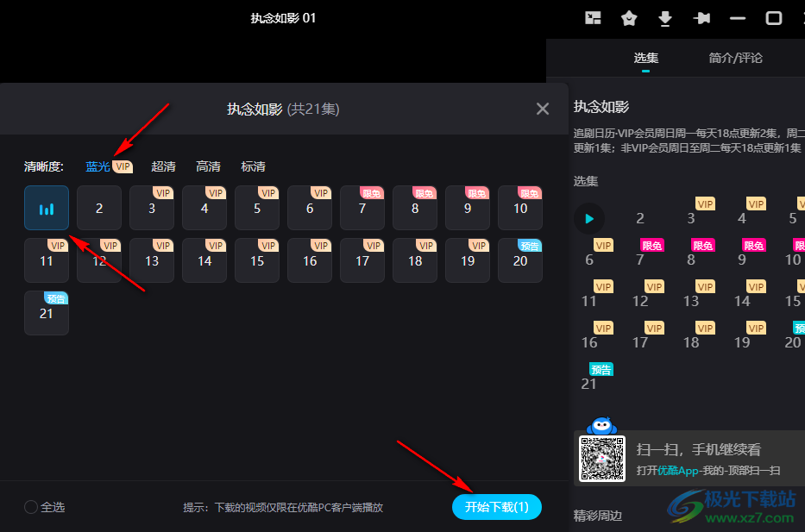Play 限免 episode 8 from side panel
This screenshot has width=805, height=532.
[x=691, y=260]
